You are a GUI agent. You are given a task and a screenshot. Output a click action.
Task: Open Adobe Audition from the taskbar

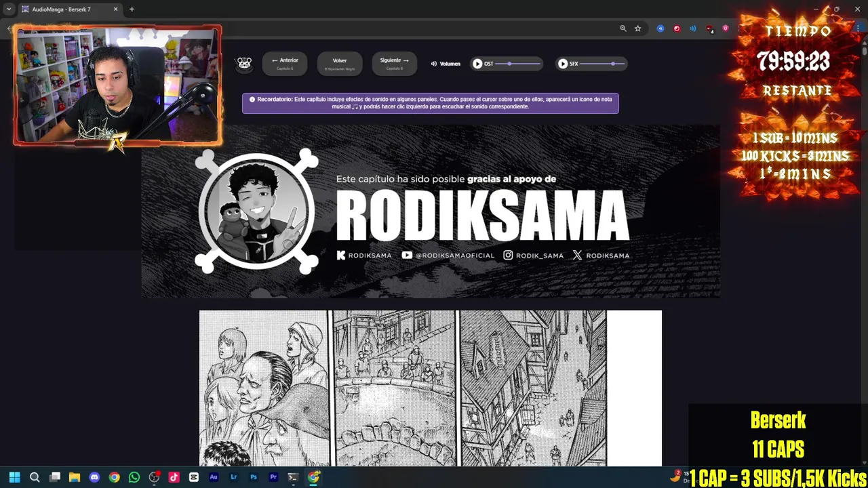[214, 477]
